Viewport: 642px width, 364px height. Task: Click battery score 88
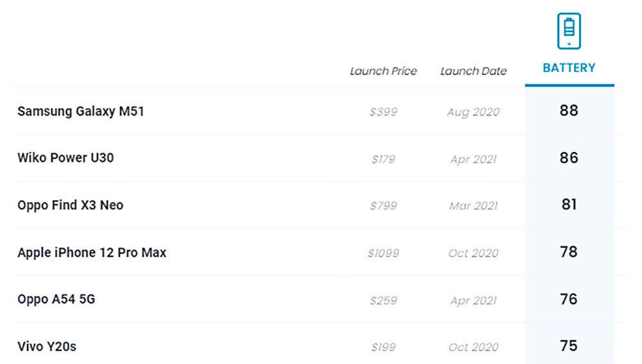tap(569, 110)
